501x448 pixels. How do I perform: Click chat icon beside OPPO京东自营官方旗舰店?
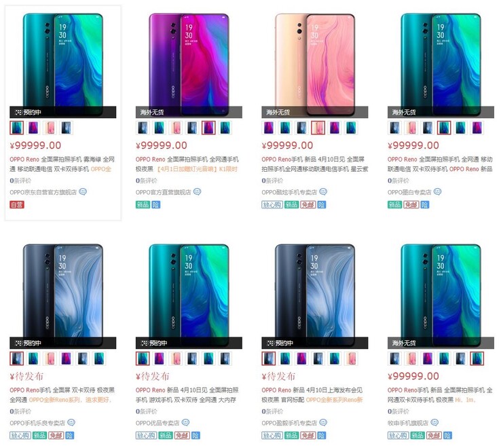pyautogui.click(x=83, y=191)
